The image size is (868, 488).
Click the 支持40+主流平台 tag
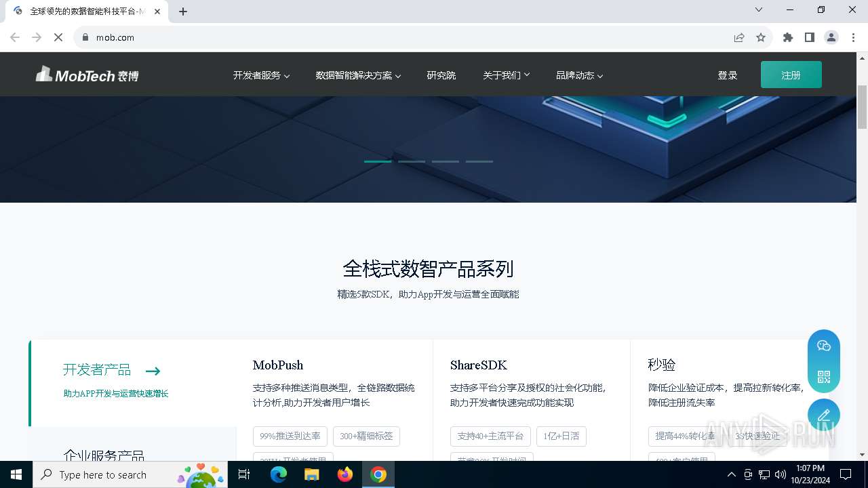[x=490, y=436]
